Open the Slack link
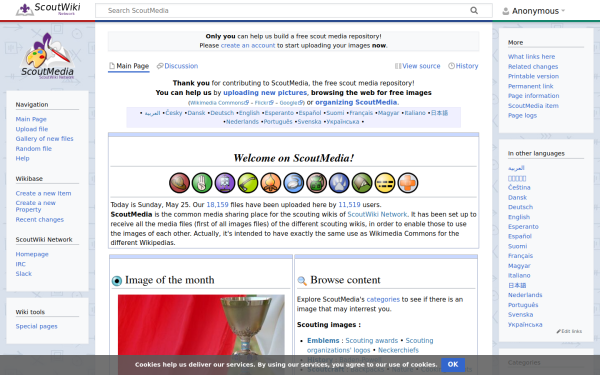 (24, 274)
